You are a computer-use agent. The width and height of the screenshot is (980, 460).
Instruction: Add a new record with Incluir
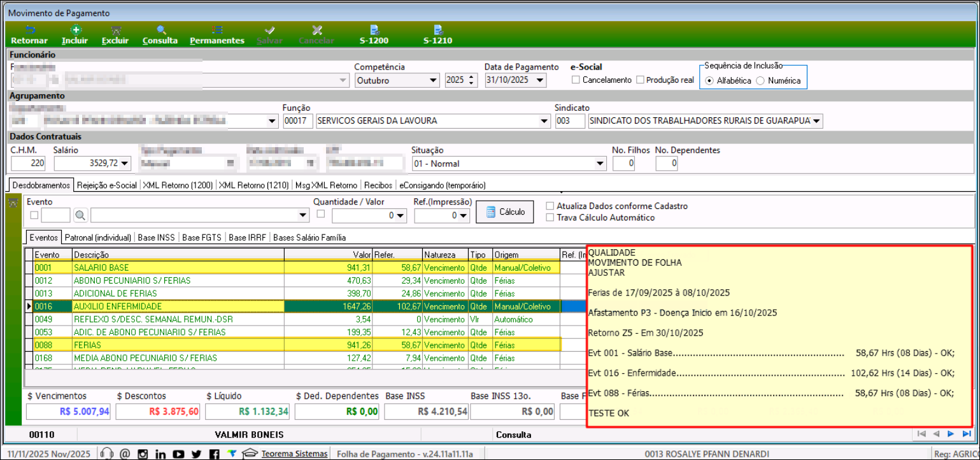[75, 34]
